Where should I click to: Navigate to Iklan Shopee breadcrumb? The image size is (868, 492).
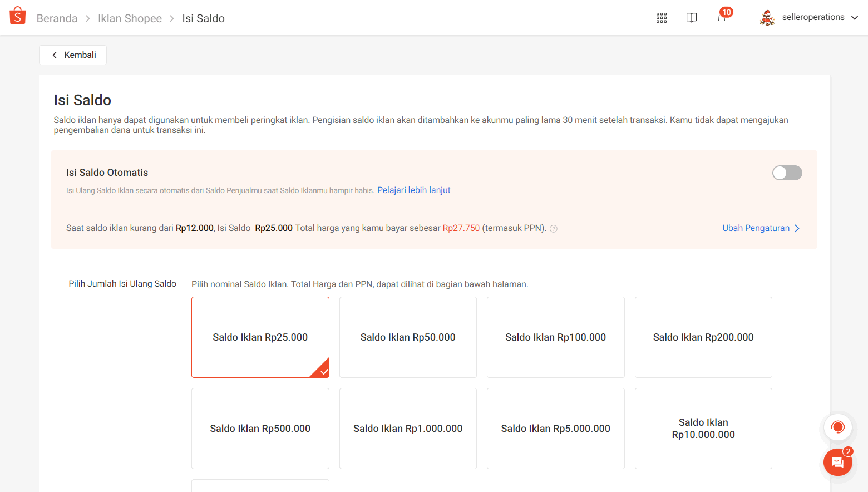click(130, 18)
